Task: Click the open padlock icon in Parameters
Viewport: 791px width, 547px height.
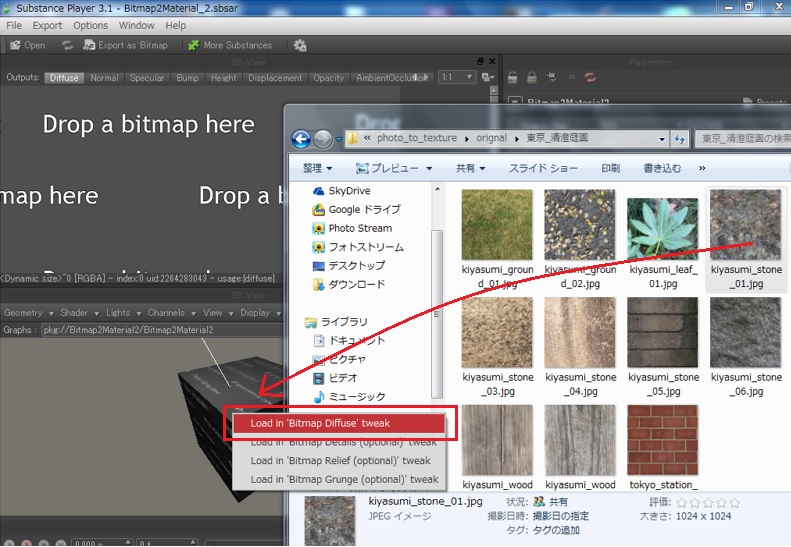Action: [x=513, y=77]
